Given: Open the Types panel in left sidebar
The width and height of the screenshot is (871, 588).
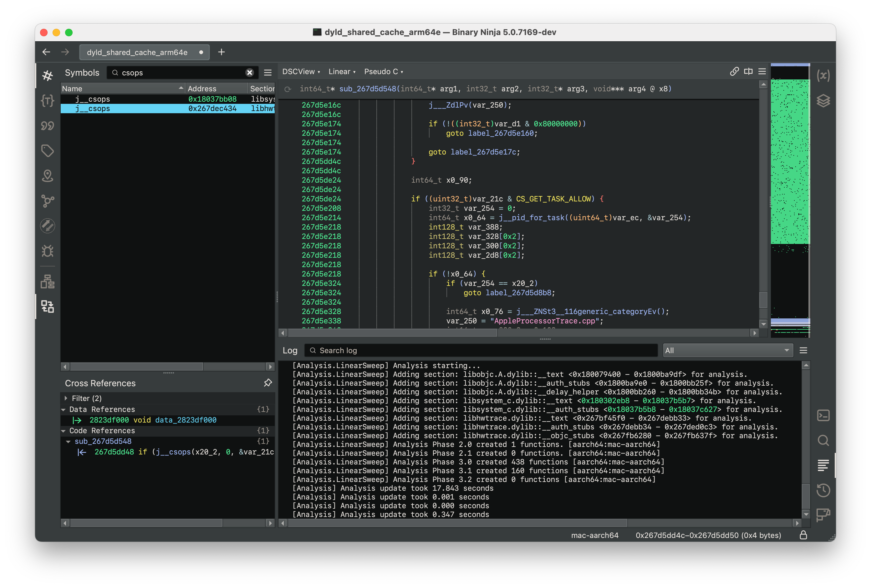Looking at the screenshot, I should coord(48,100).
